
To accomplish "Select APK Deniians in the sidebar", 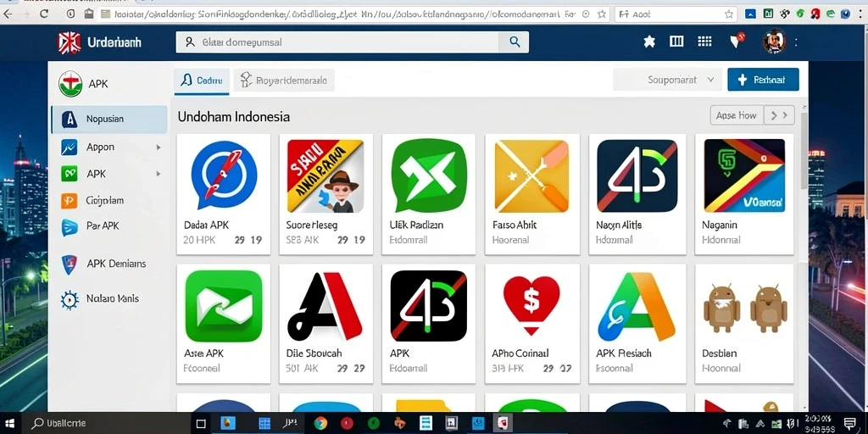I will pyautogui.click(x=109, y=264).
